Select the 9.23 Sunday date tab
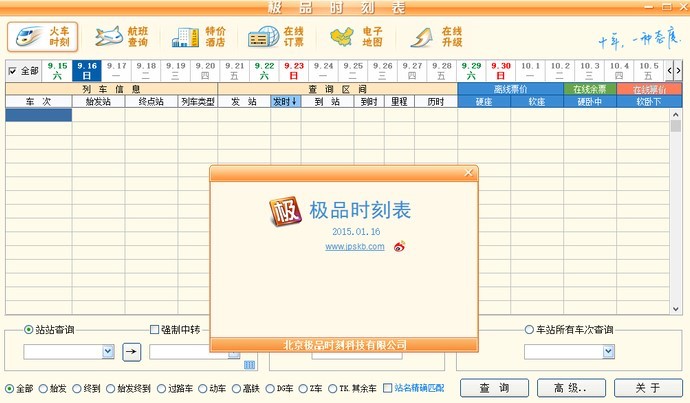This screenshot has height=403, width=690. click(x=294, y=70)
